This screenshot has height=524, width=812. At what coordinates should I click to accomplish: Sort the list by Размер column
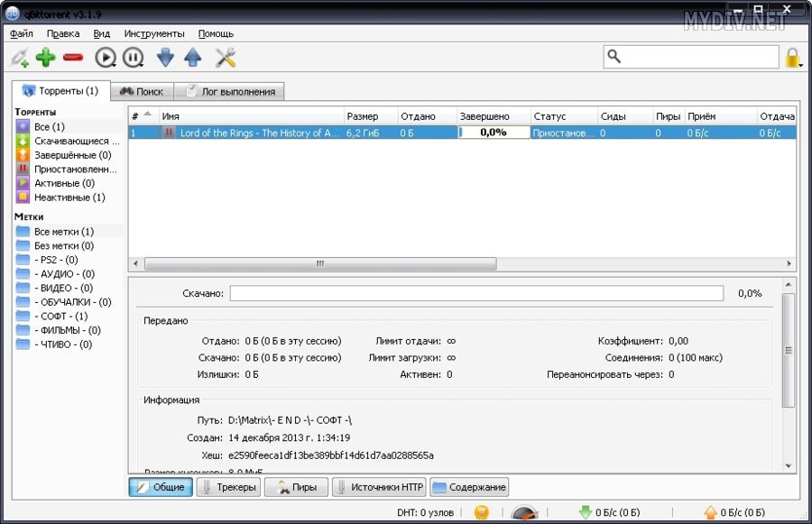[x=370, y=116]
